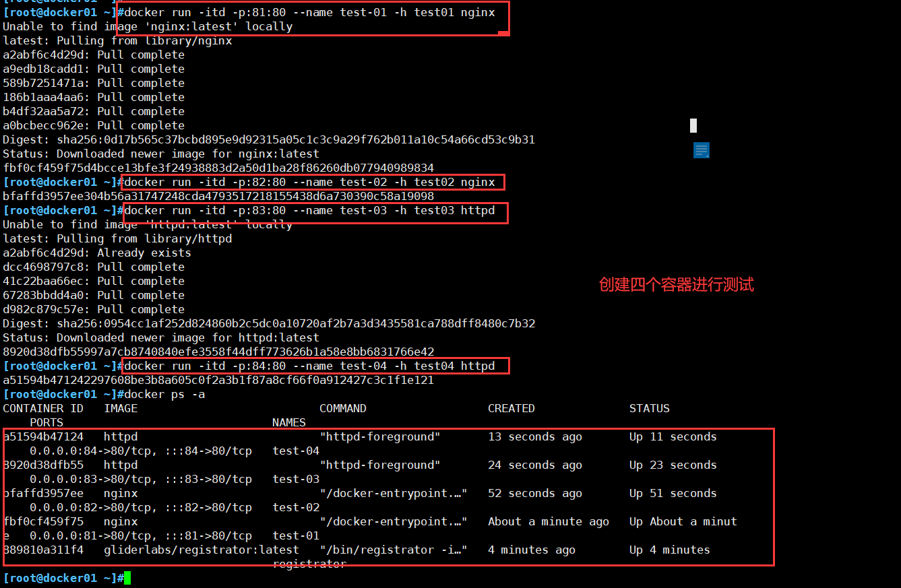
Task: Click the "Up 4 minutes" status
Action: coord(670,550)
